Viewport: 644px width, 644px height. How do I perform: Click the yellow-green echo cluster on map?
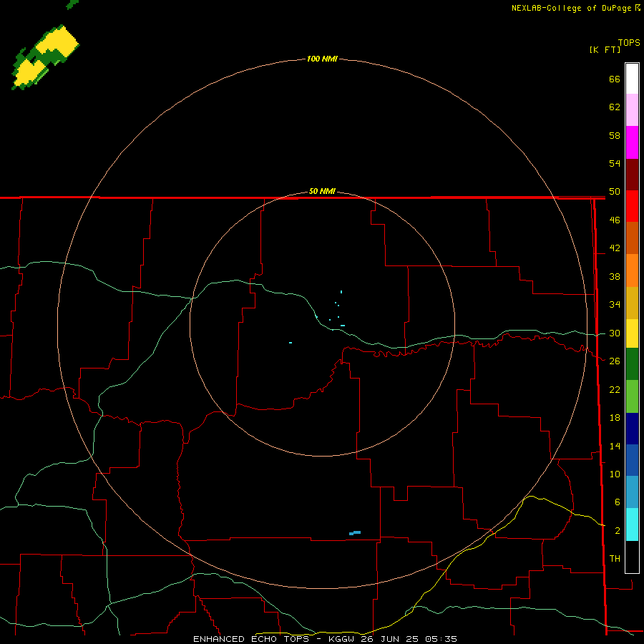[45, 57]
